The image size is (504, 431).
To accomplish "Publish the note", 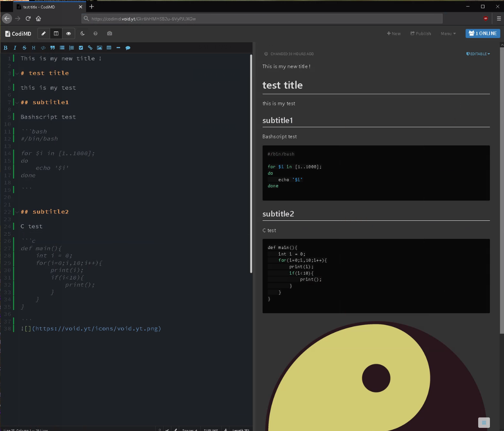I will 421,34.
